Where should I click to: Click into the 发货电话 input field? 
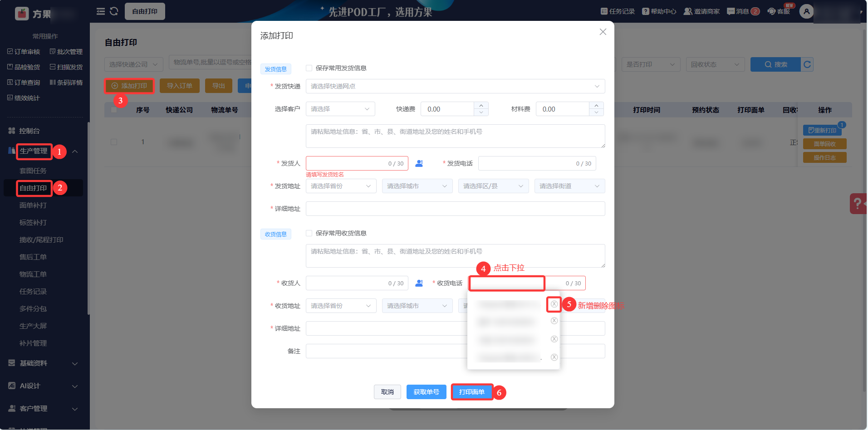tap(537, 163)
